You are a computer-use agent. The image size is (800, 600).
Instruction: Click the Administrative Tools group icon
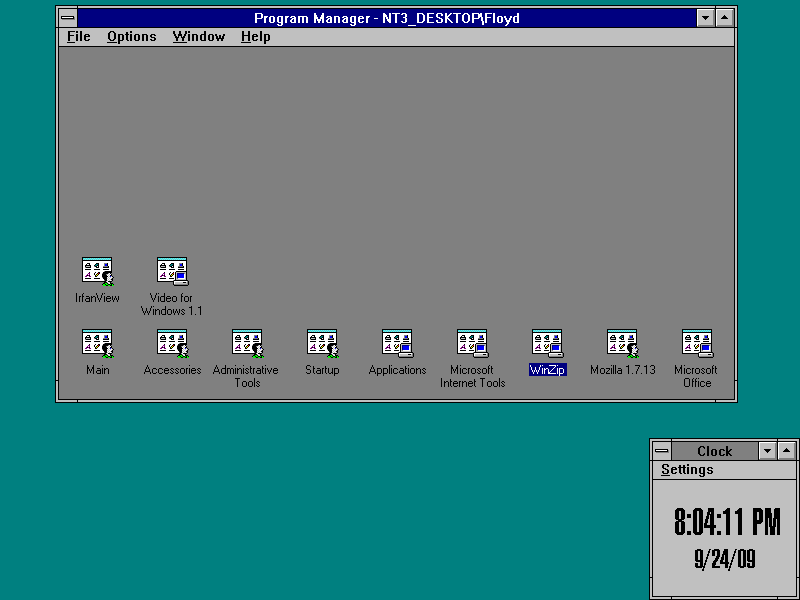(247, 343)
